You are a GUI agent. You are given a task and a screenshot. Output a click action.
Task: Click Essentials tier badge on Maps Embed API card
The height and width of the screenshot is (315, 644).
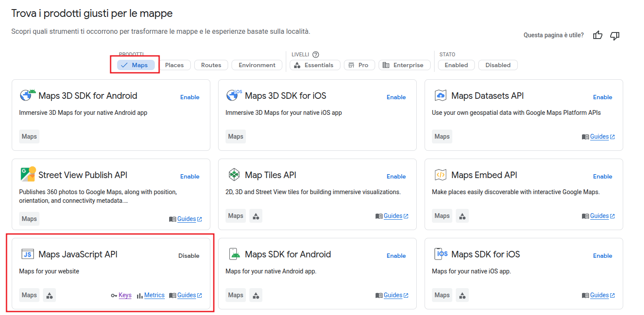pos(462,216)
